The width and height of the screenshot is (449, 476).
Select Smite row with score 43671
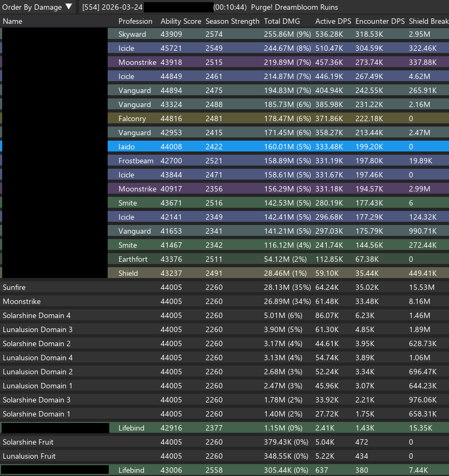pyautogui.click(x=225, y=203)
